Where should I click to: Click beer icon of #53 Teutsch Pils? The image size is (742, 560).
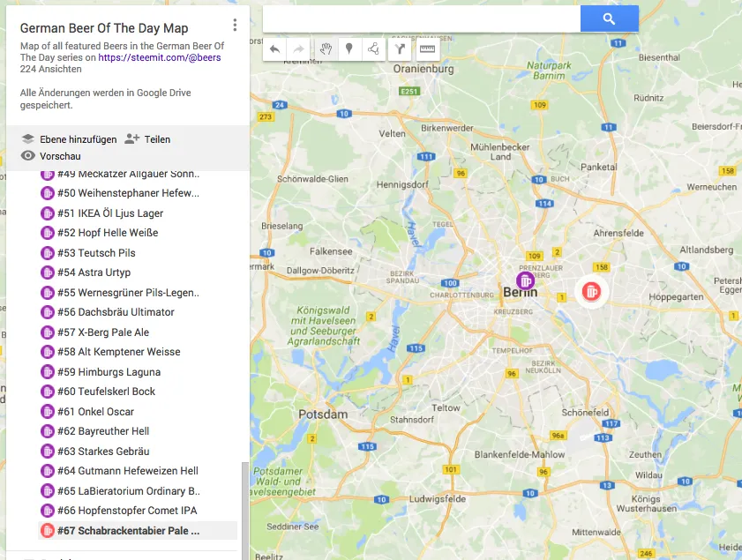tap(48, 253)
